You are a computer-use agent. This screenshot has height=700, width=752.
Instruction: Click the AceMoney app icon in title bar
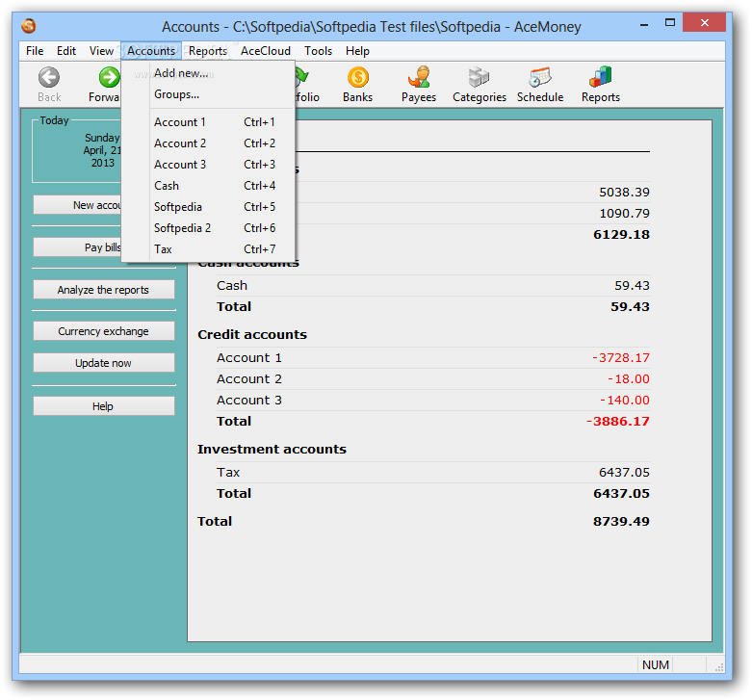[29, 26]
